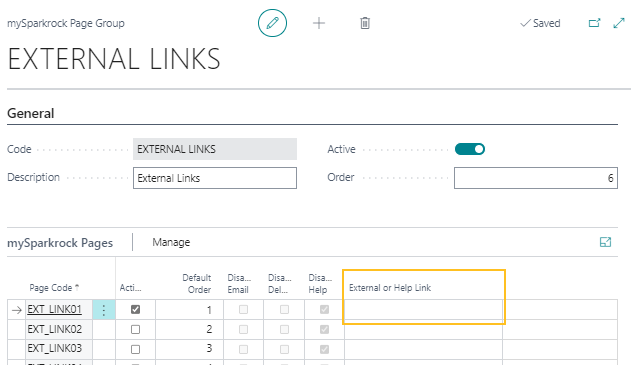Screen dimensions: 639x365
Task: Click External or Help Link cell for EXT_LINK01
Action: click(x=423, y=310)
